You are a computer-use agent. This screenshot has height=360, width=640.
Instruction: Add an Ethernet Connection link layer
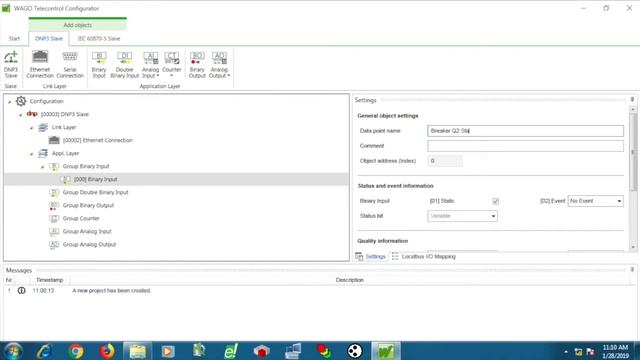(40, 64)
